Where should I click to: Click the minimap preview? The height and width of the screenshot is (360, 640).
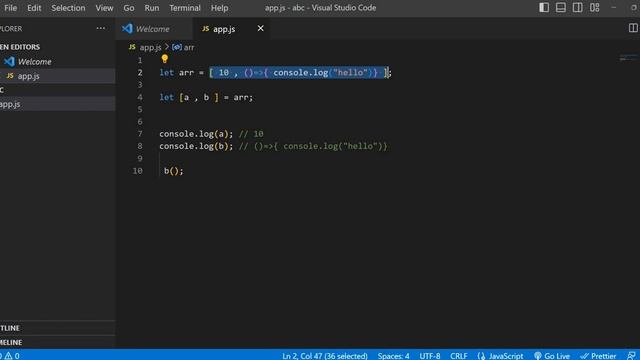coord(628,58)
